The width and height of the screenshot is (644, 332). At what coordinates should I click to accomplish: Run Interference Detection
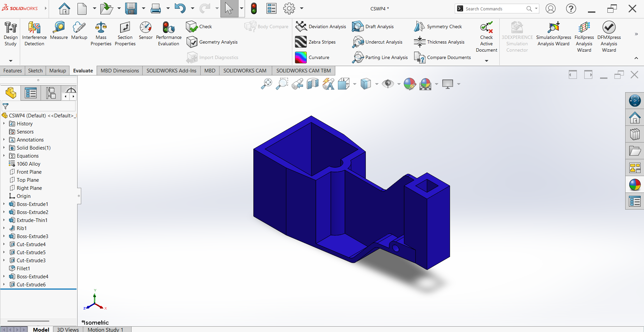click(34, 34)
